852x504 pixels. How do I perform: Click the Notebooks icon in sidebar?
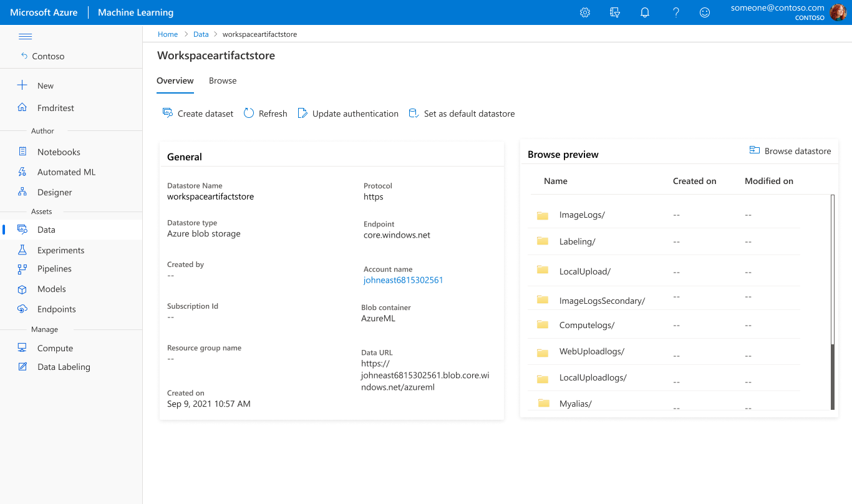click(x=22, y=152)
